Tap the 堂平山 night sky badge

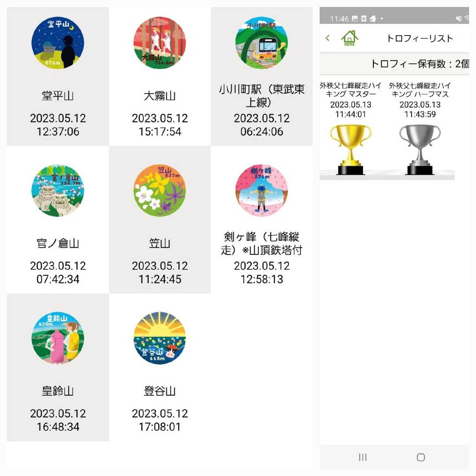[x=58, y=43]
